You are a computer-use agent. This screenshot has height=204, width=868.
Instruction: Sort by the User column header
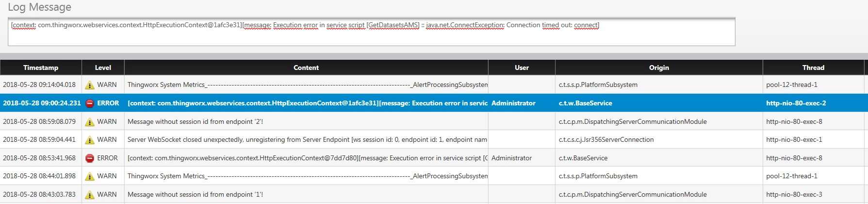click(522, 68)
